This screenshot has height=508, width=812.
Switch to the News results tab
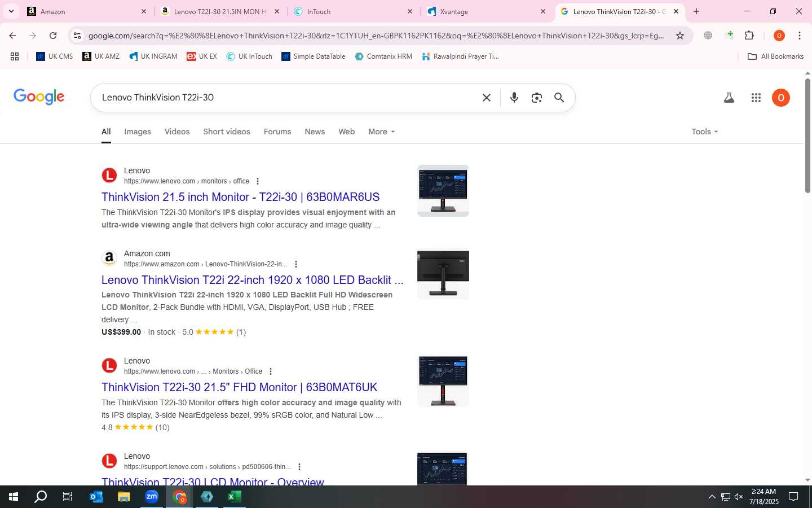315,132
